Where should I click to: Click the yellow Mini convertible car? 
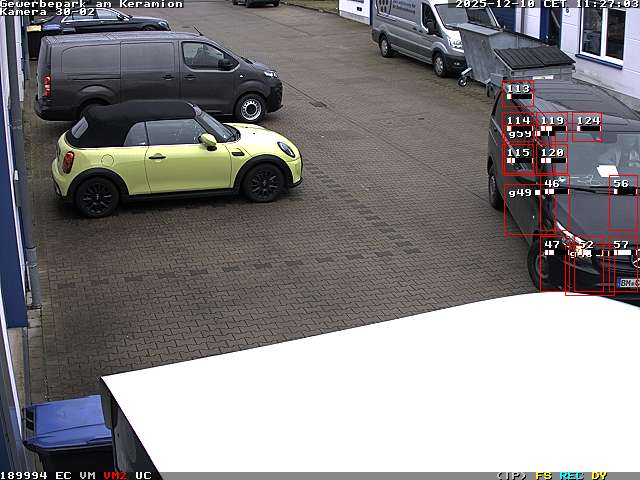[175, 156]
